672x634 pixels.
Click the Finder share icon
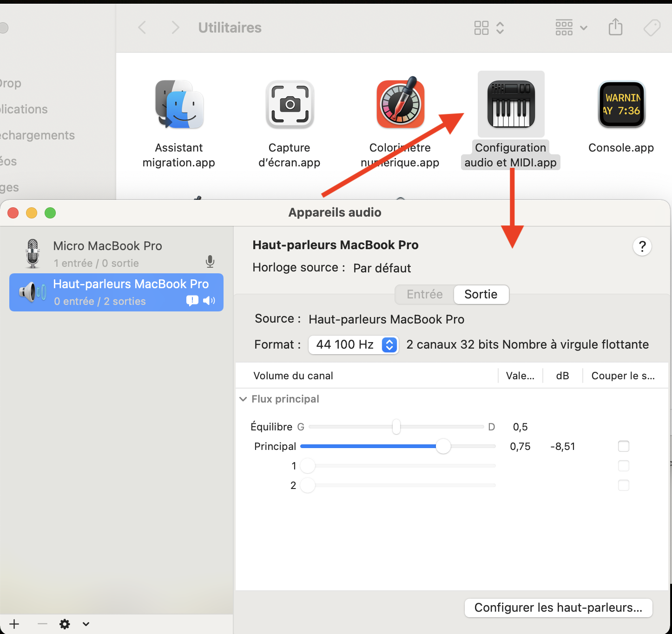[x=615, y=27]
